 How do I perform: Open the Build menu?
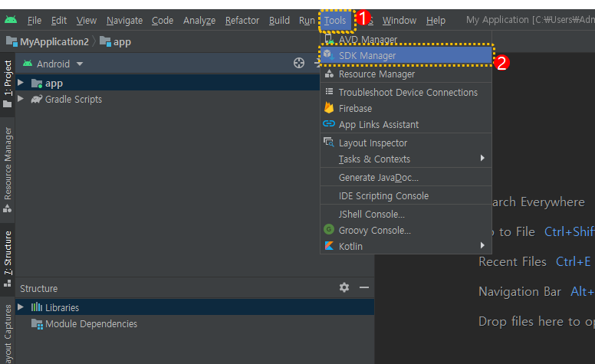(279, 21)
